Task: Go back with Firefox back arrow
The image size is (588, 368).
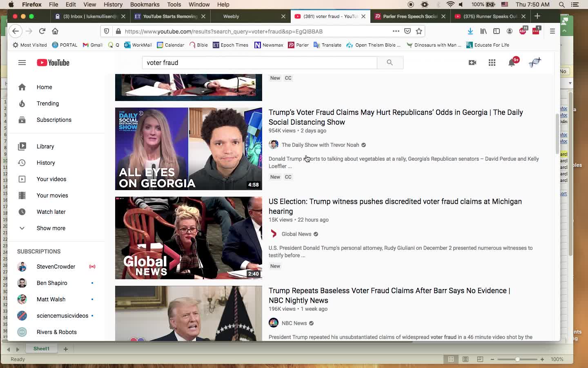Action: 16,31
